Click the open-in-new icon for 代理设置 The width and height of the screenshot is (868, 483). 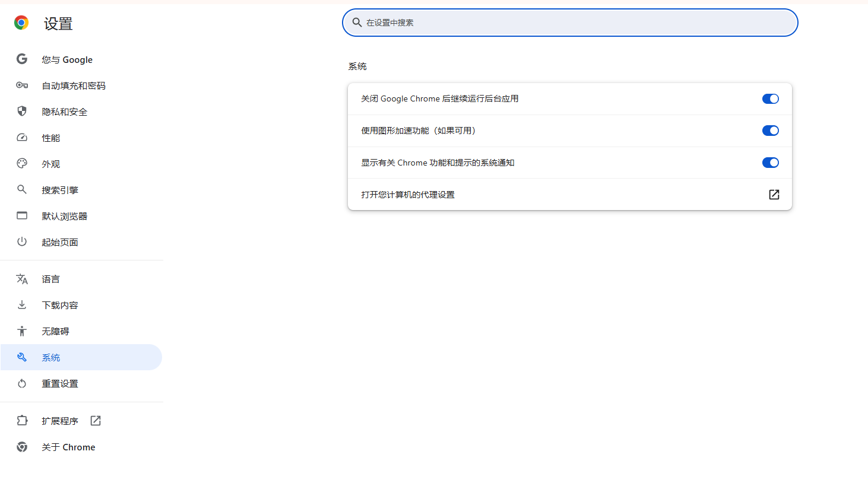point(774,195)
